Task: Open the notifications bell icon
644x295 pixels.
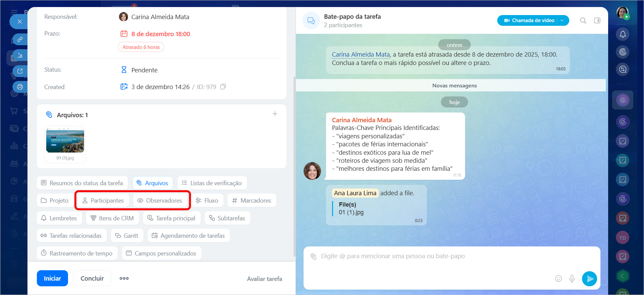Action: (623, 34)
